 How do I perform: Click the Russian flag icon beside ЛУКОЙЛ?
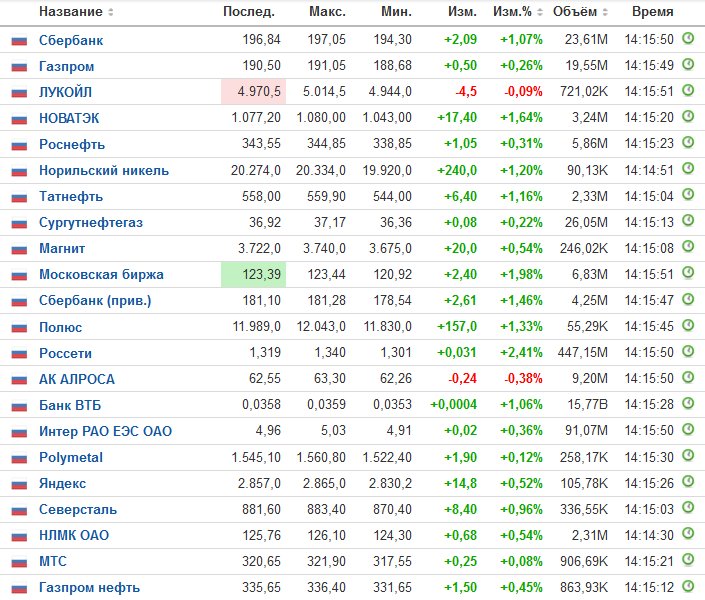(19, 93)
